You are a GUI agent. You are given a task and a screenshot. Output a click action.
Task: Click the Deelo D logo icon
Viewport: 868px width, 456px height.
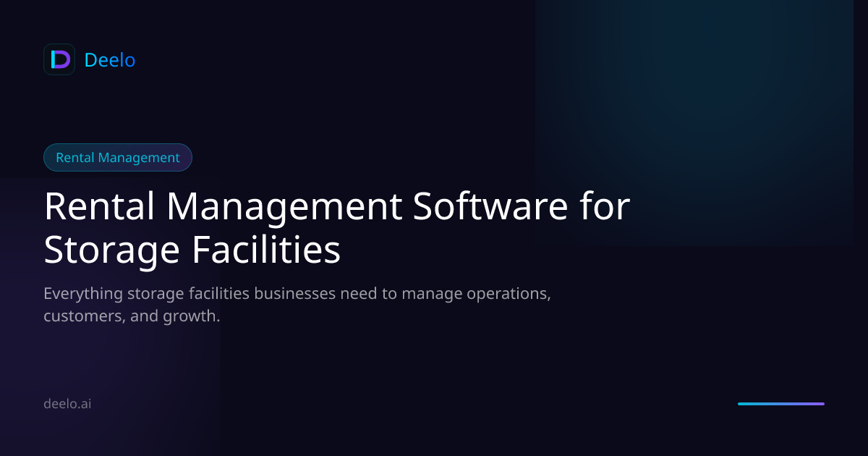[x=59, y=59]
